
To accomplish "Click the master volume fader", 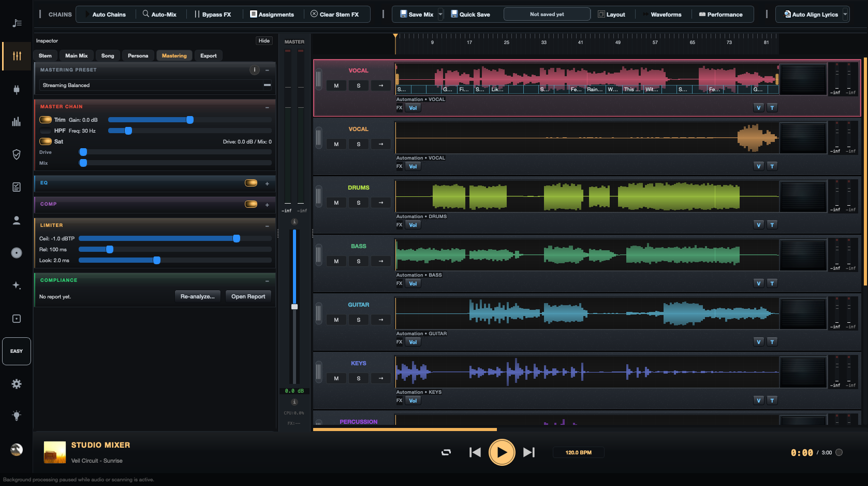I will [295, 307].
